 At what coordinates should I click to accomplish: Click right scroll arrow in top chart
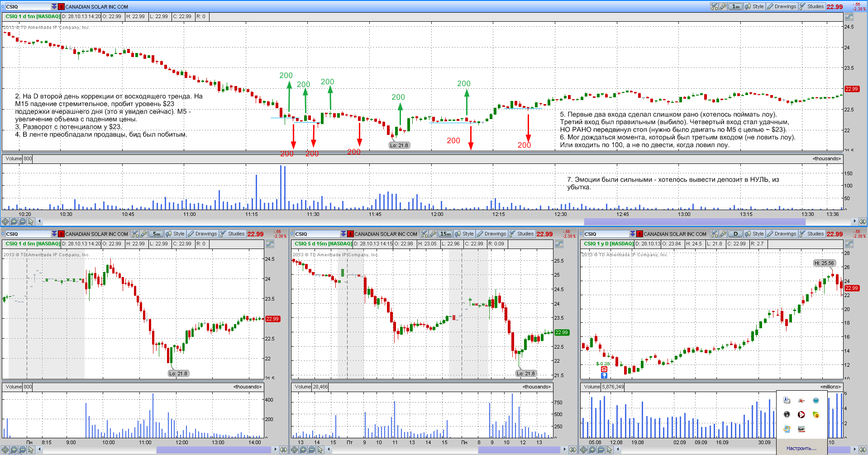(x=854, y=221)
